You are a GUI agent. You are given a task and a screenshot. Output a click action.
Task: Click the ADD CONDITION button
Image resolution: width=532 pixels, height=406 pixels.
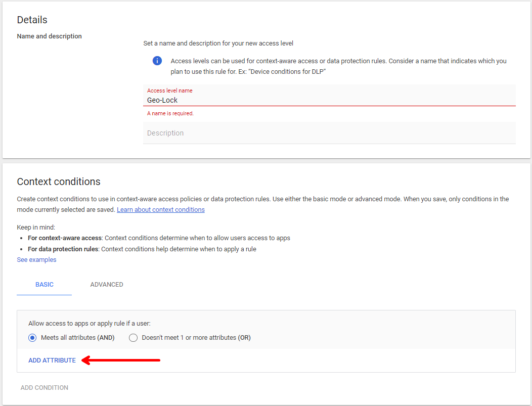(x=45, y=388)
